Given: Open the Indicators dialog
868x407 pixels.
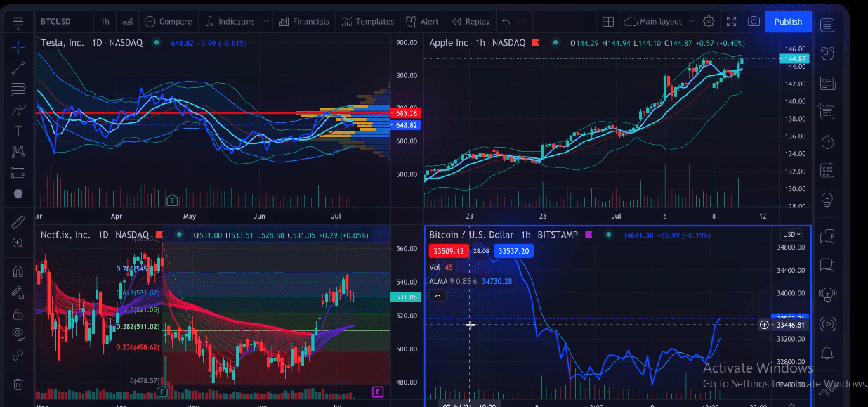Looking at the screenshot, I should coord(229,22).
